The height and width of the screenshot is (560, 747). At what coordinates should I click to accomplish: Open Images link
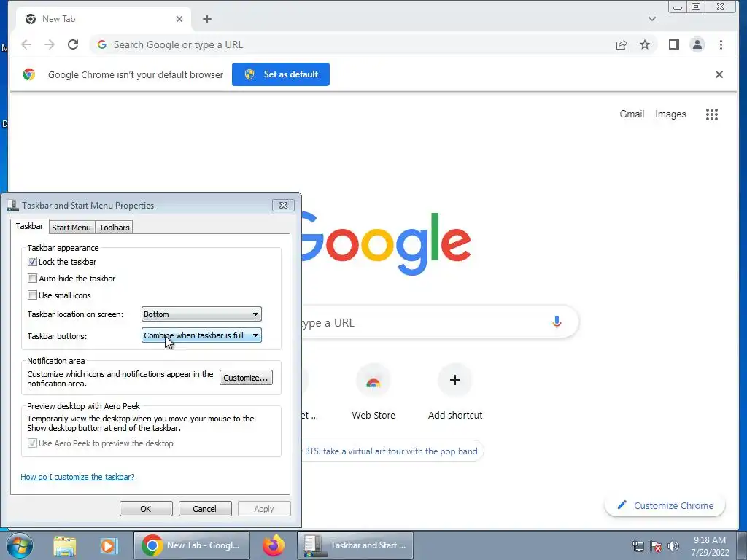(670, 114)
